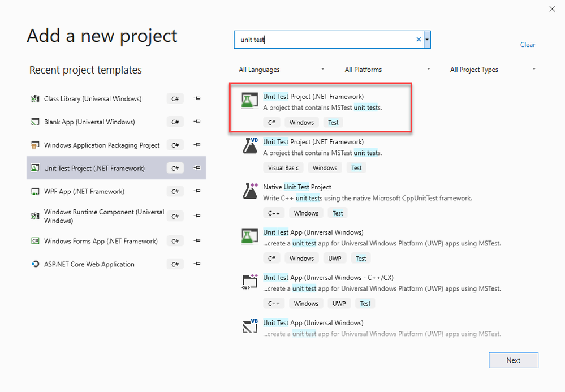Pin the WPF App (.NET Framework) template
The image size is (565, 392).
pos(197,191)
